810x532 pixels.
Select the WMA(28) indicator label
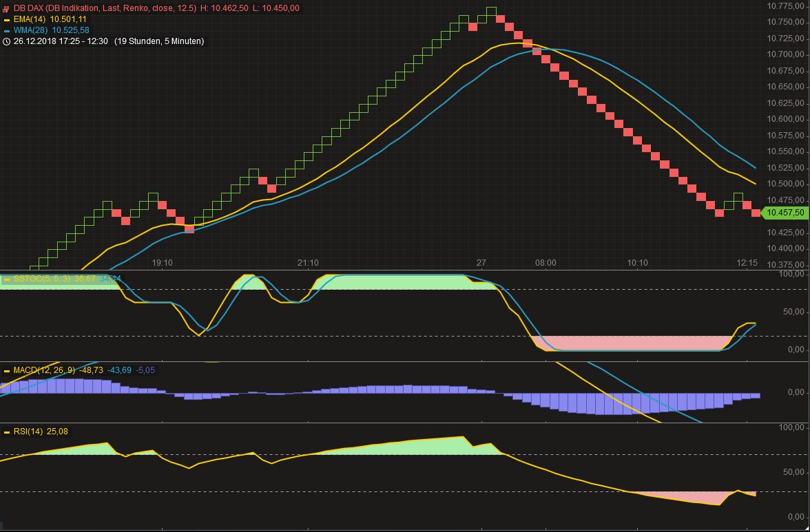30,30
